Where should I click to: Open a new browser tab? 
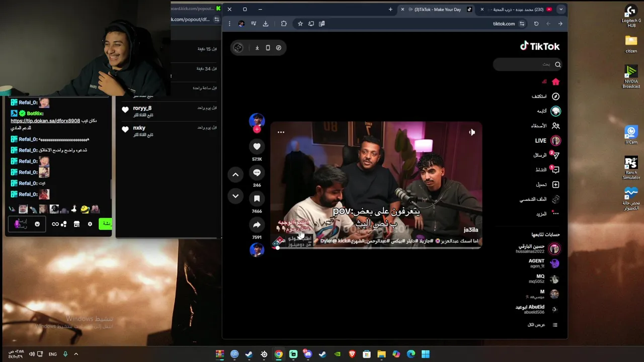coord(390,9)
